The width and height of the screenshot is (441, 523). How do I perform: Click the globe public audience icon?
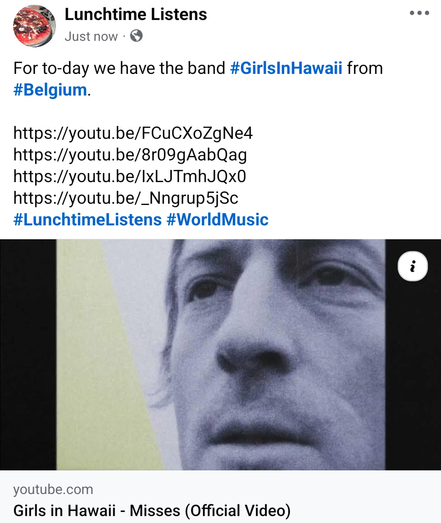click(x=136, y=36)
